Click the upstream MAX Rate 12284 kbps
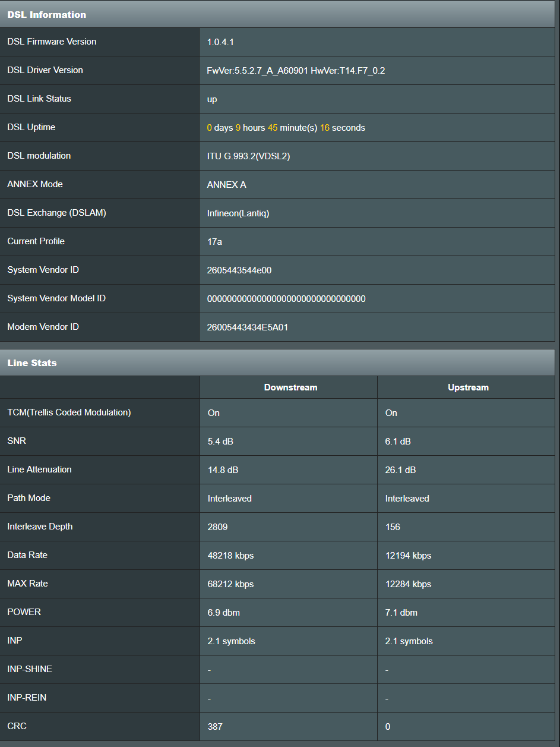This screenshot has height=747, width=560. [408, 584]
